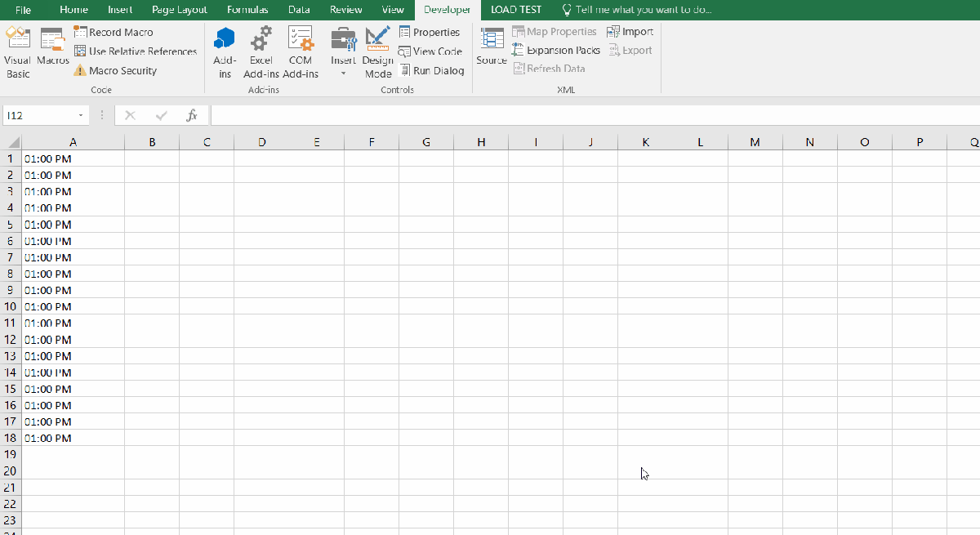Open the Add-ins button
The width and height of the screenshot is (980, 535).
click(225, 52)
